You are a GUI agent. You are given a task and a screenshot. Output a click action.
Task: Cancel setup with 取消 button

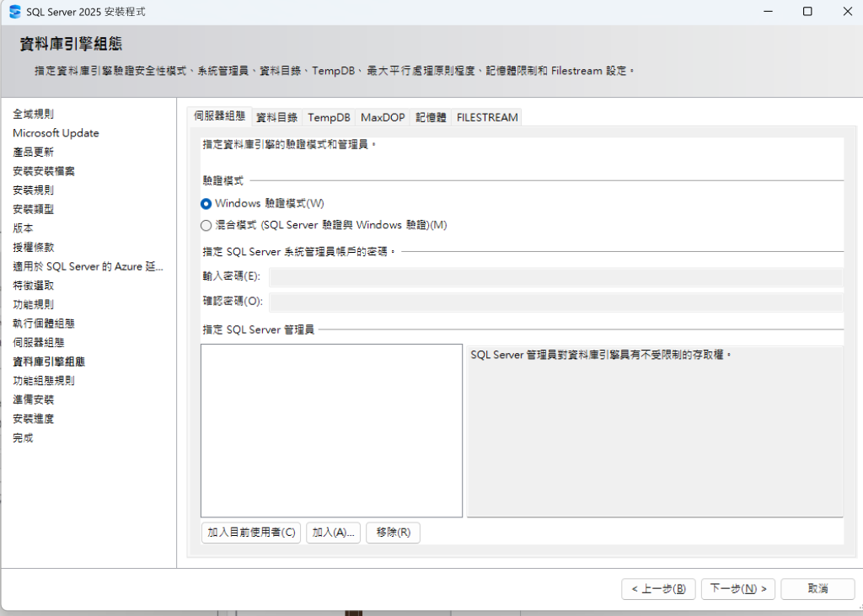coord(817,589)
